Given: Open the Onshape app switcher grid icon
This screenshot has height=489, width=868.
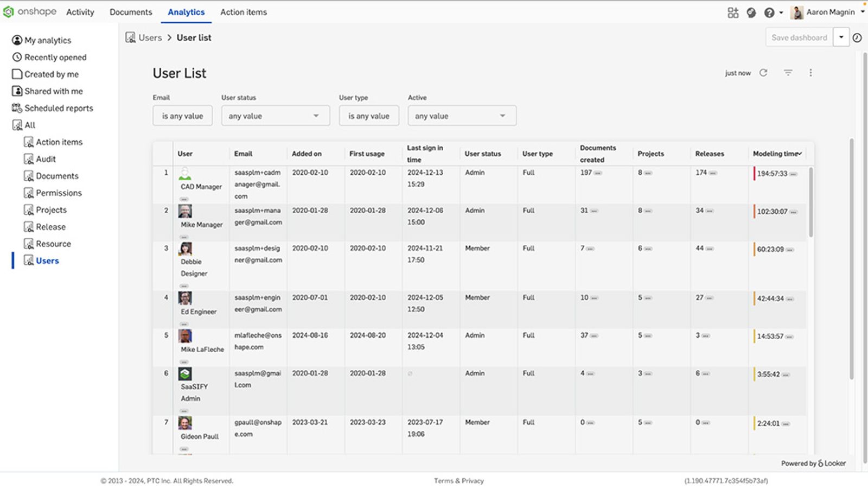Looking at the screenshot, I should (x=732, y=12).
